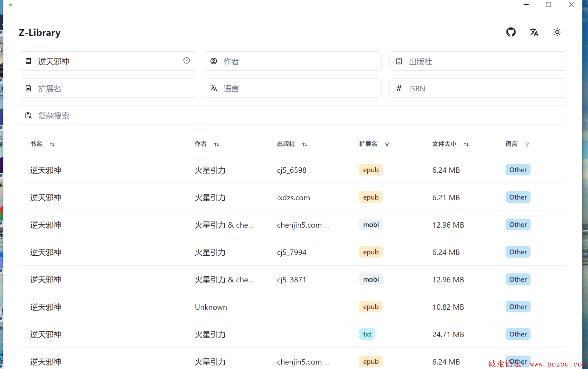Screen dimensions: 588x369
Task: Click epub tag in ixdzs.com row
Action: coord(371,197)
